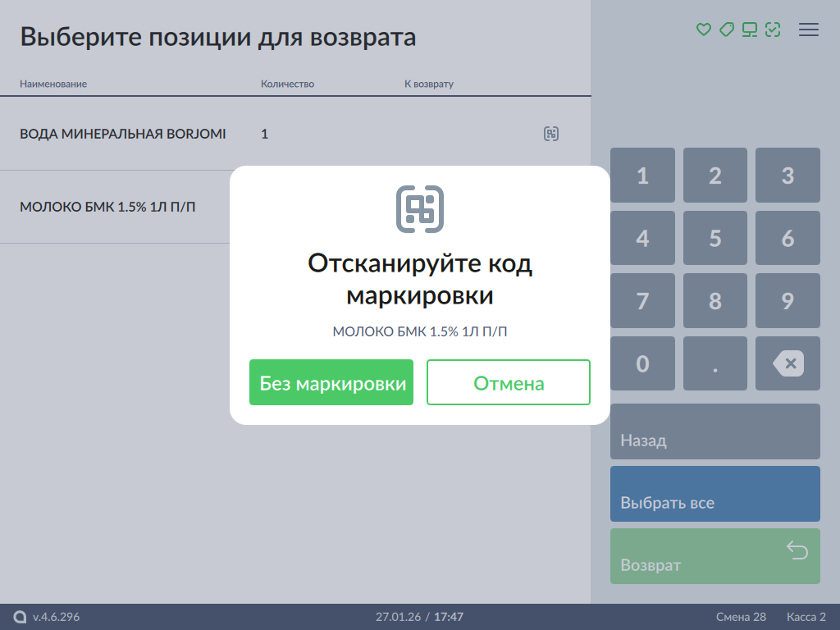
Task: Open the hamburger menu
Action: (x=809, y=30)
